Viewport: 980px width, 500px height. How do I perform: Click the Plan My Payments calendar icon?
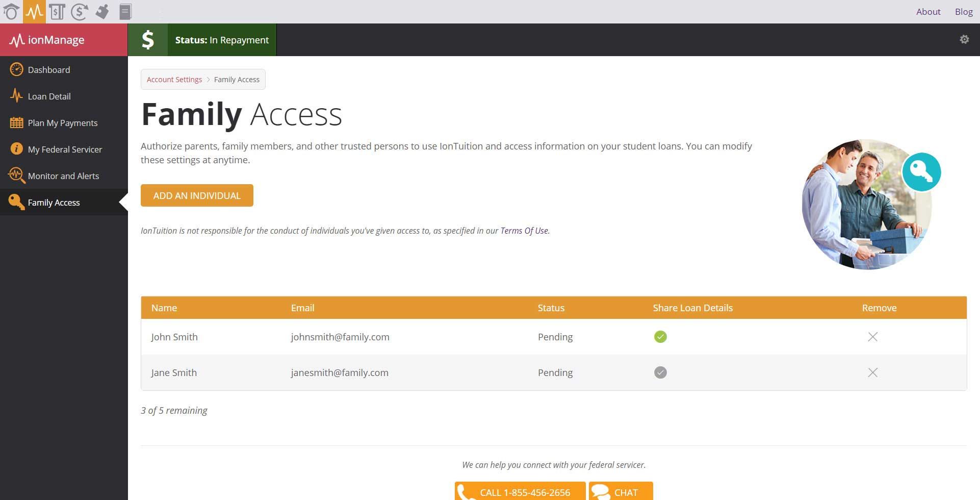pos(16,122)
